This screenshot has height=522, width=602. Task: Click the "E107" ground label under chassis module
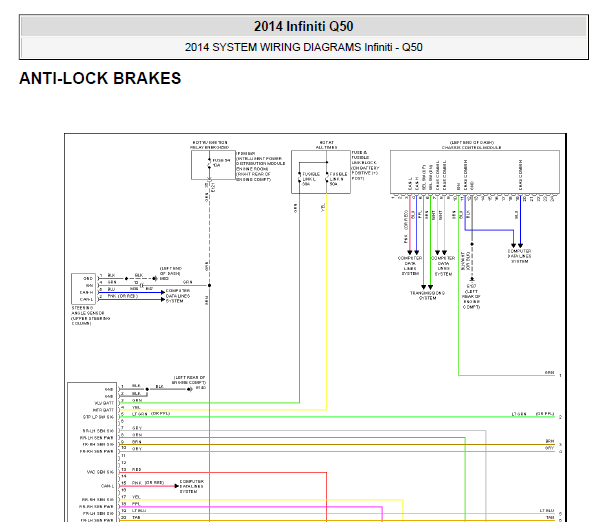point(471,286)
